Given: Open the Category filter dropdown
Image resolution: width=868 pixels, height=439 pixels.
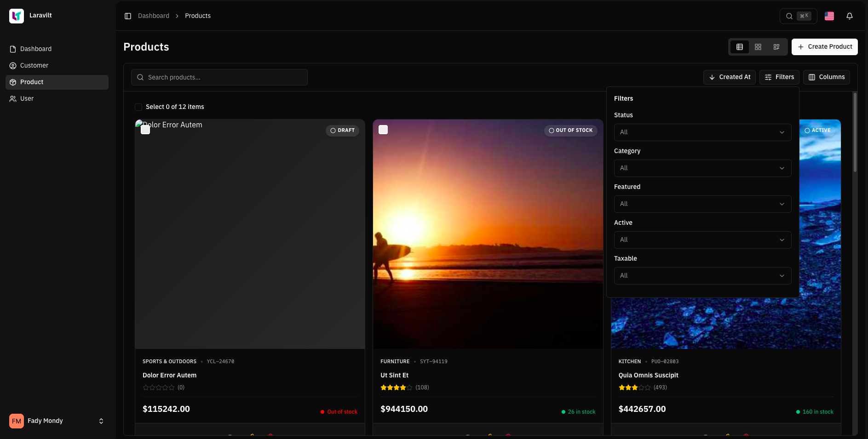Looking at the screenshot, I should click(x=702, y=168).
